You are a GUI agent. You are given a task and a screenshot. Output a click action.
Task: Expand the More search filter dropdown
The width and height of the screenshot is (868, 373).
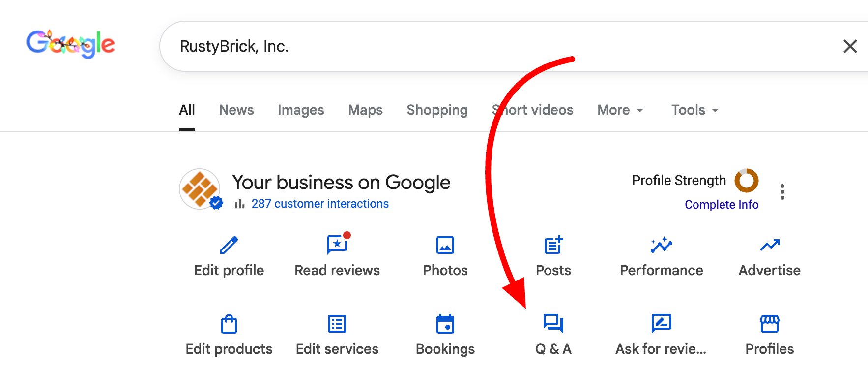pyautogui.click(x=620, y=110)
